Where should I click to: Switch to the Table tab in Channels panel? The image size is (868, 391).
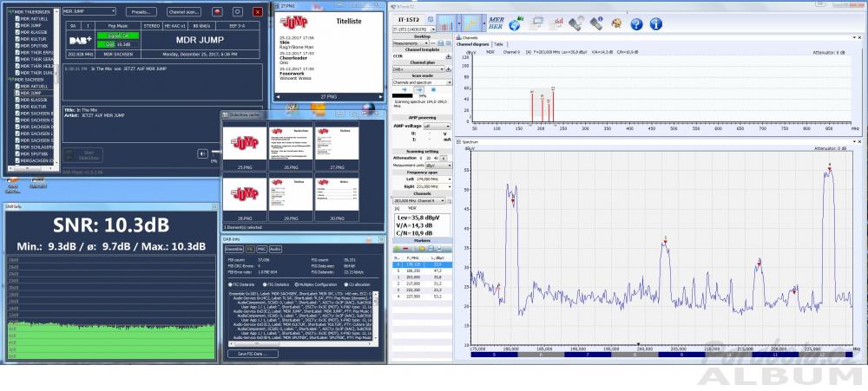(498, 44)
